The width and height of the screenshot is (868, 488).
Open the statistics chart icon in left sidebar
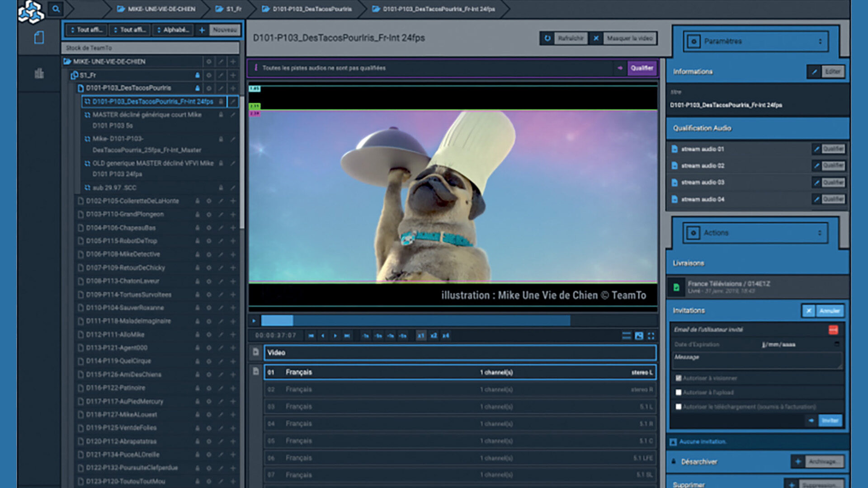[x=39, y=73]
